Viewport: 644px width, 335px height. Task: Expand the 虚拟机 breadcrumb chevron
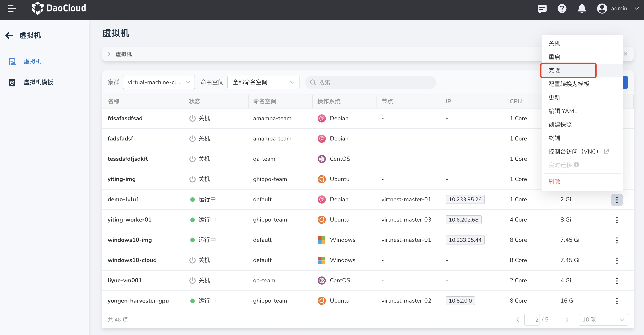(x=109, y=54)
